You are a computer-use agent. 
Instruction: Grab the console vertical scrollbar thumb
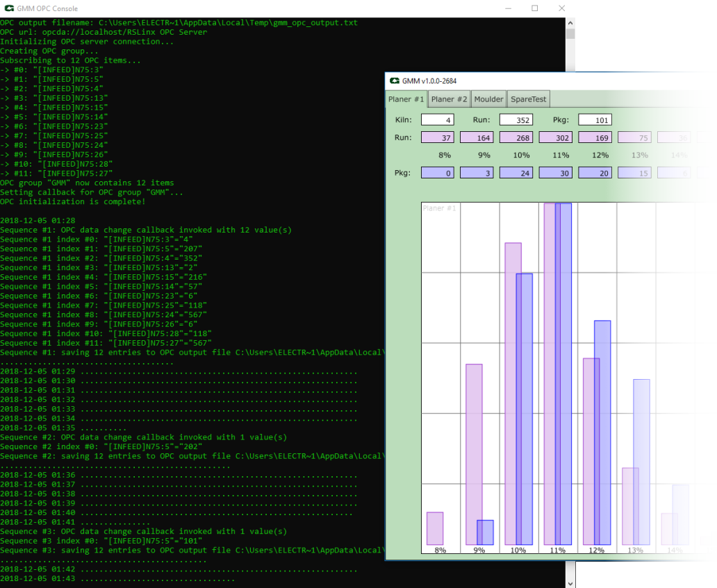click(570, 33)
